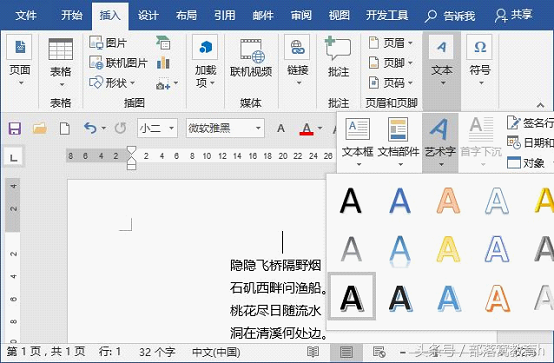Insert online picture via 联机图片

tap(118, 63)
